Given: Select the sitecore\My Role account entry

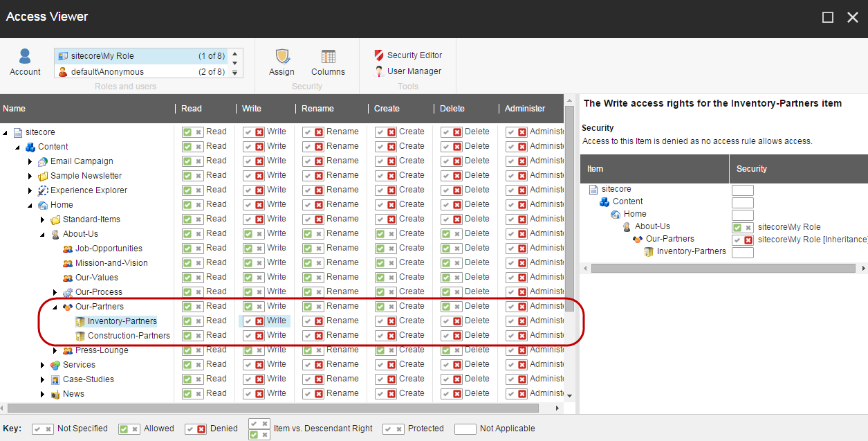Looking at the screenshot, I should 102,56.
